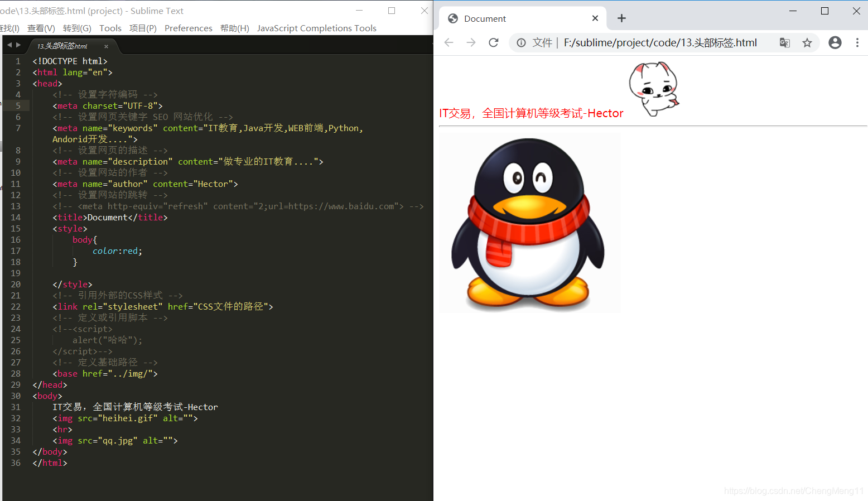Screen dimensions: 868x501
Task: Click the QQ penguin image
Action: pos(529,223)
